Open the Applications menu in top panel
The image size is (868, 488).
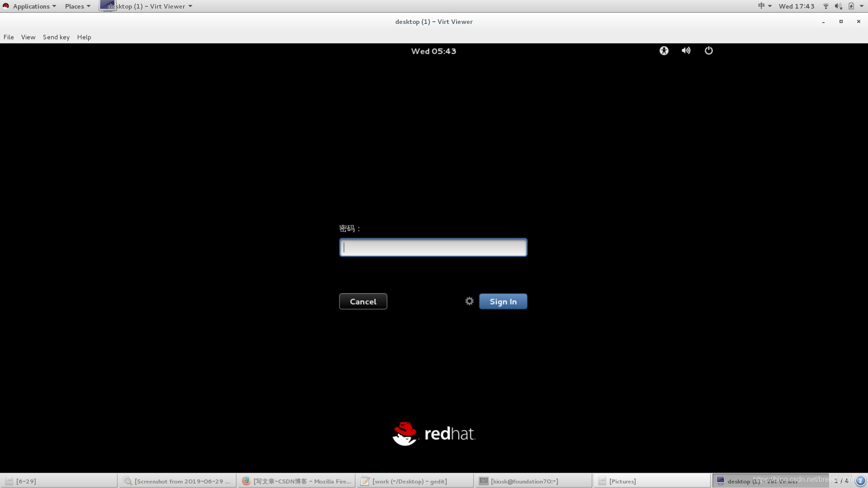[x=34, y=6]
